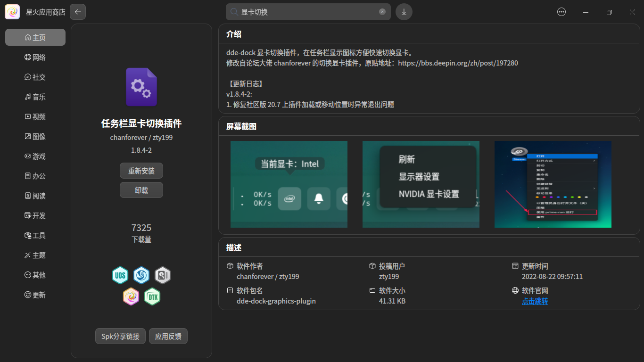Open the 开发 category
Image resolution: width=644 pixels, height=362 pixels.
(x=35, y=215)
